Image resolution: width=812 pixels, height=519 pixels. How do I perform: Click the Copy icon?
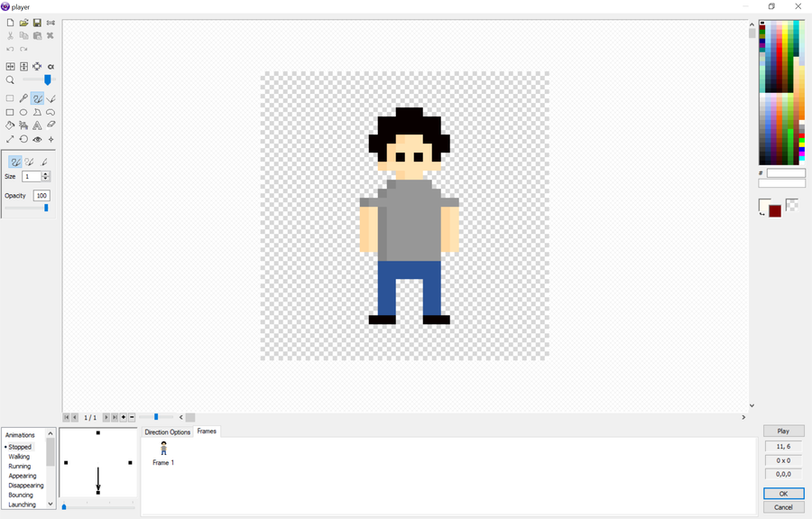23,36
